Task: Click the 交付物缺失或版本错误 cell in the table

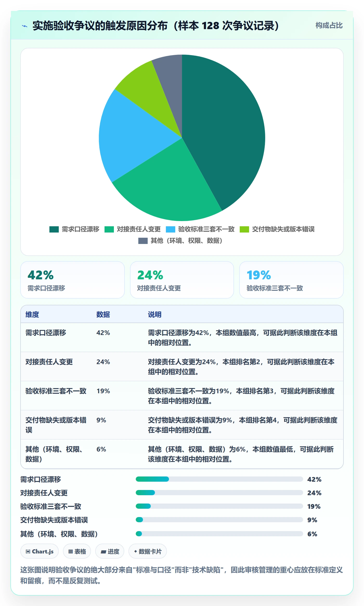Action: pyautogui.click(x=56, y=425)
